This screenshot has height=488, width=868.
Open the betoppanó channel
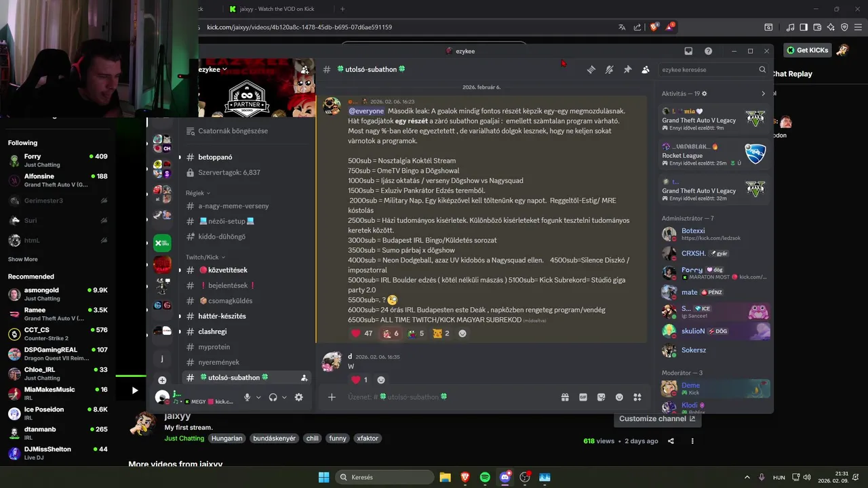245,157
